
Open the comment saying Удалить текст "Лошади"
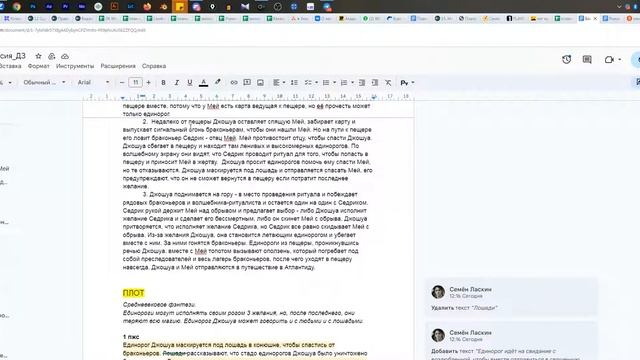[511, 298]
